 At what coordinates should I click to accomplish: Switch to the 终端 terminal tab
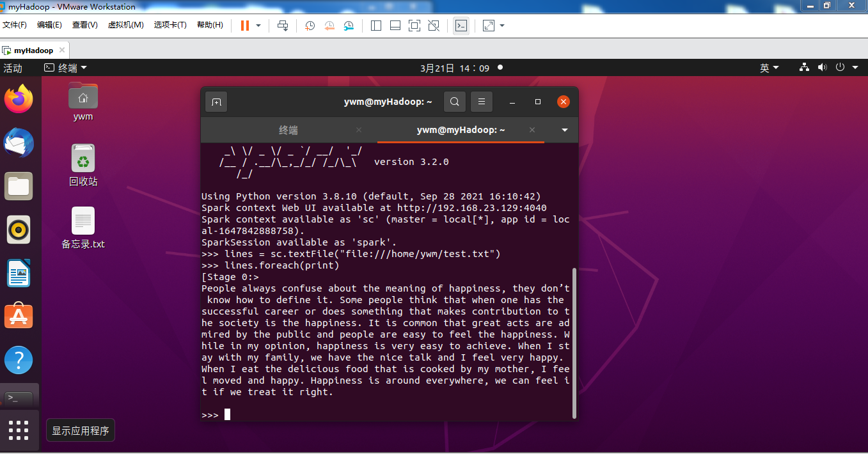tap(288, 130)
